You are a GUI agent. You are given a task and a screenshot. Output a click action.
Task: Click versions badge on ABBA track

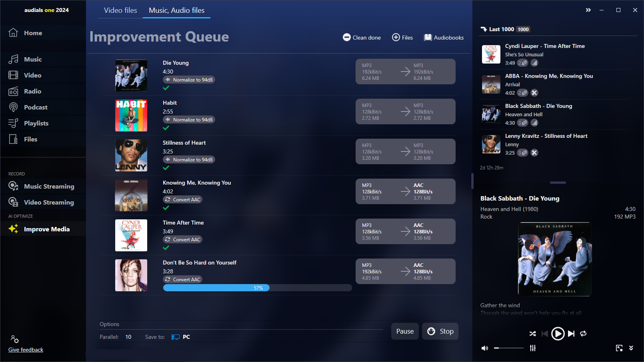[523, 93]
